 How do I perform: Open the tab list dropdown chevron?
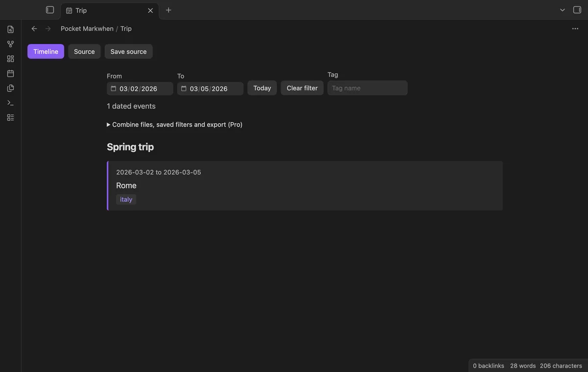563,10
